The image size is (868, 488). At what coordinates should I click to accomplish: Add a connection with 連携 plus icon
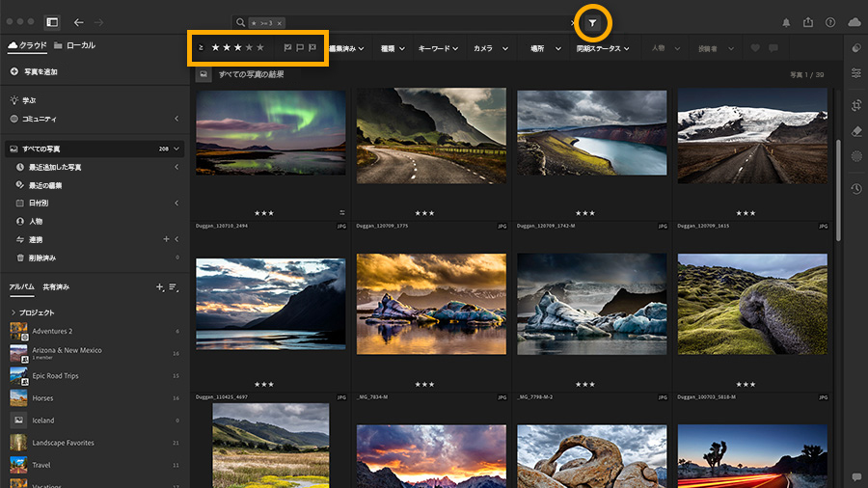(166, 239)
